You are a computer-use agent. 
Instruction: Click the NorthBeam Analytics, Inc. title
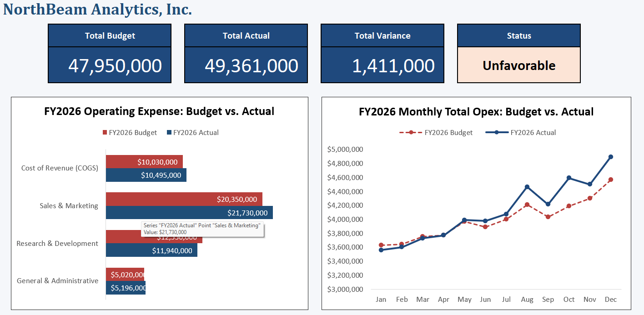pyautogui.click(x=97, y=9)
